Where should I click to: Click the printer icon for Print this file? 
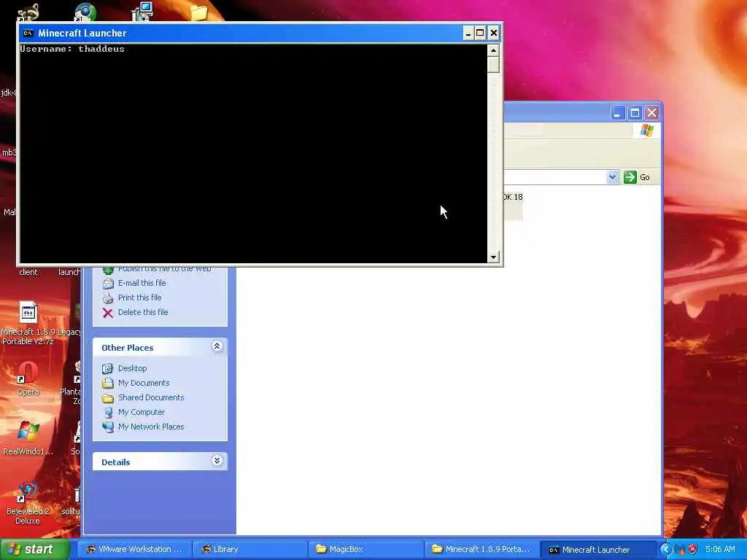[108, 298]
